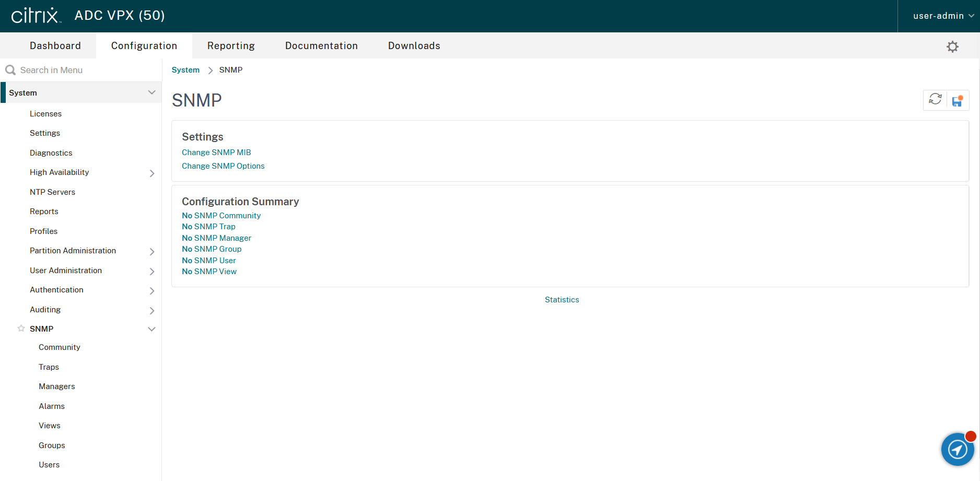
Task: Open the navigation help compass button
Action: coord(958,449)
